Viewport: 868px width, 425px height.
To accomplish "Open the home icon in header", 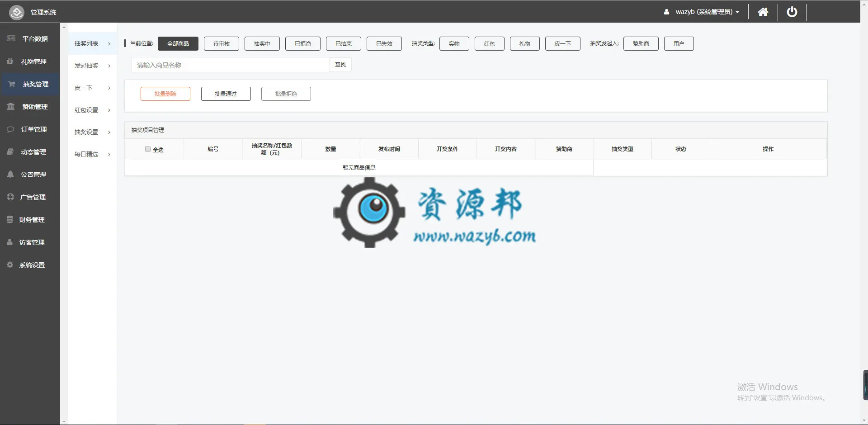I will click(x=763, y=12).
